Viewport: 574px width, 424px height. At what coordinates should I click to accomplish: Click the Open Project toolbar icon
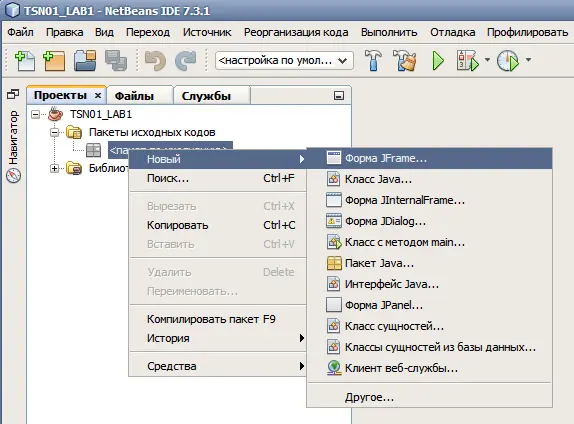tap(85, 60)
